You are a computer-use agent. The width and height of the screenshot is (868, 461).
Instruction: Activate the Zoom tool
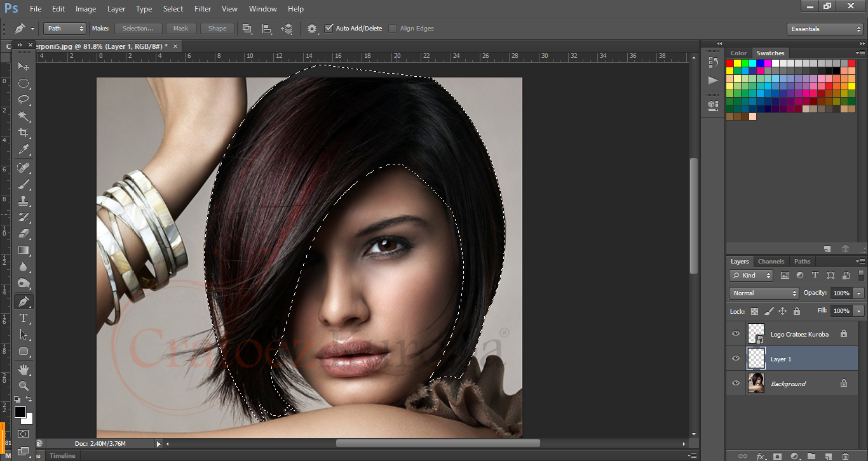[x=24, y=385]
